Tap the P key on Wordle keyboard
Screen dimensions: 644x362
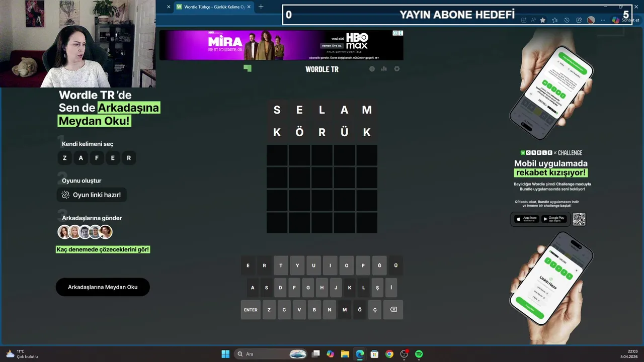coord(363,265)
